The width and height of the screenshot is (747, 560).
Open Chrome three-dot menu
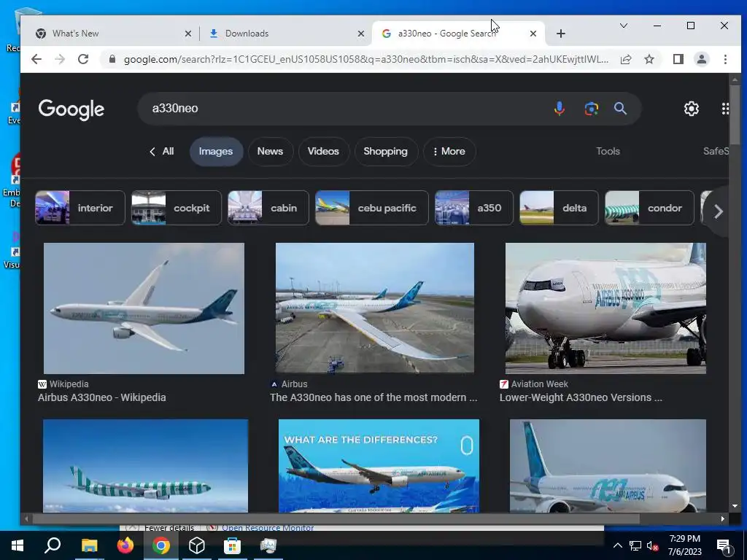point(725,59)
